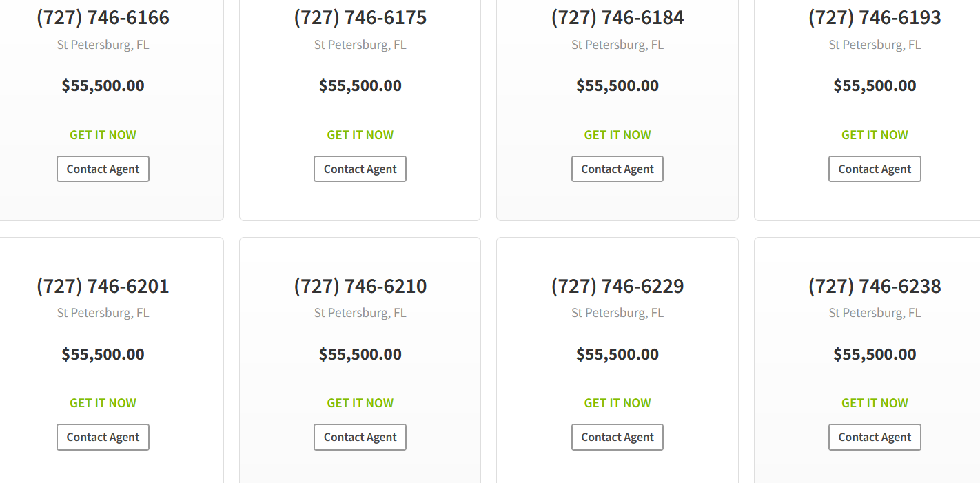Click Contact Agent for (727) 746-6238
Screen dimensions: 980x483
875,437
